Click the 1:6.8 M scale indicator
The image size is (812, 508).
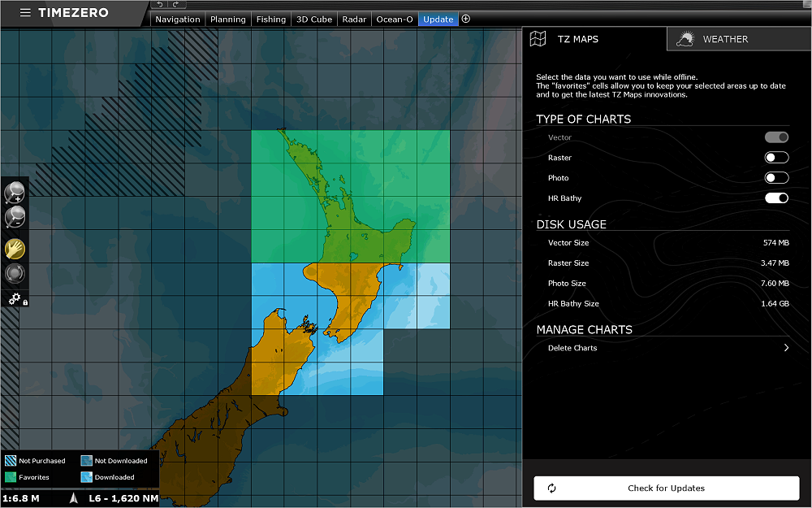click(x=21, y=498)
